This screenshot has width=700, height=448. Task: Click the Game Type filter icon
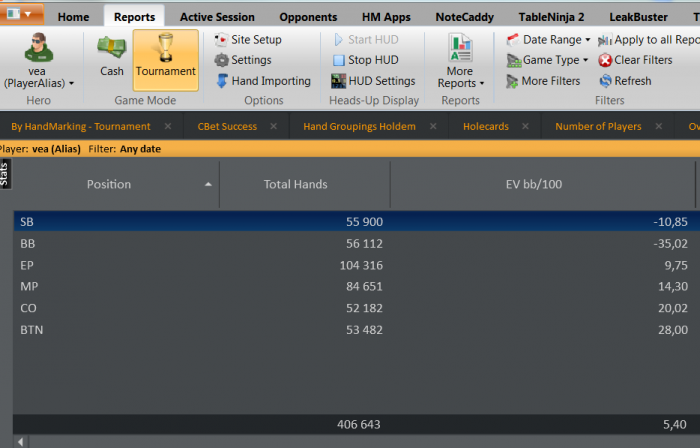(x=514, y=60)
